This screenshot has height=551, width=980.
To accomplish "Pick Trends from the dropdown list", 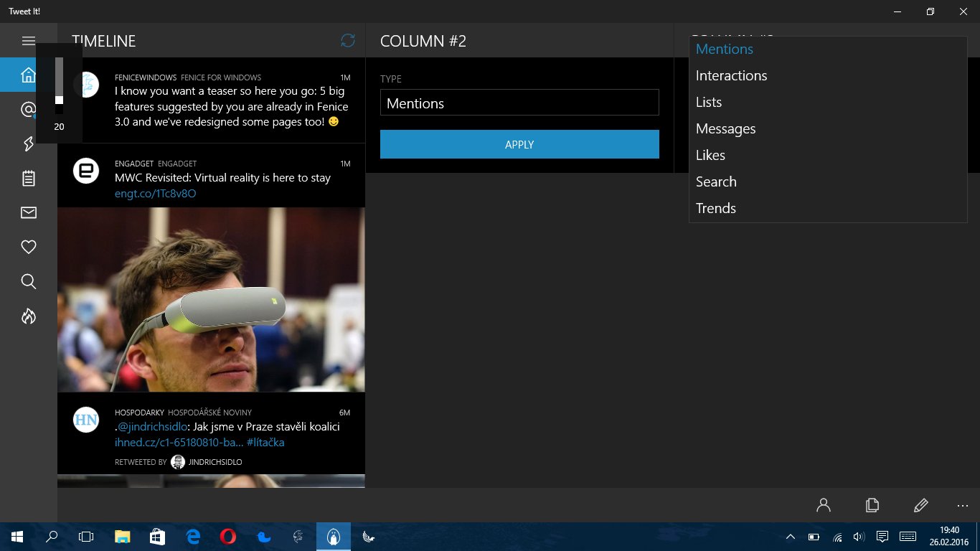I will pos(828,209).
